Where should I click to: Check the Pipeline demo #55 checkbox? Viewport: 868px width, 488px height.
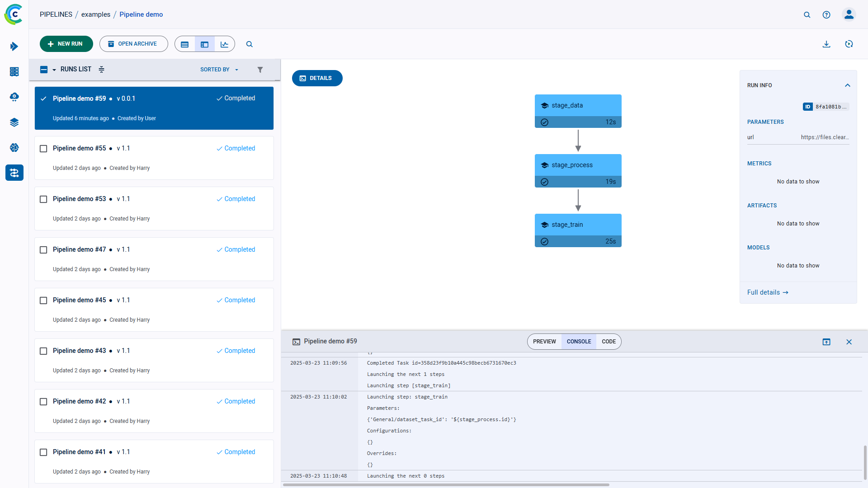[x=43, y=148]
